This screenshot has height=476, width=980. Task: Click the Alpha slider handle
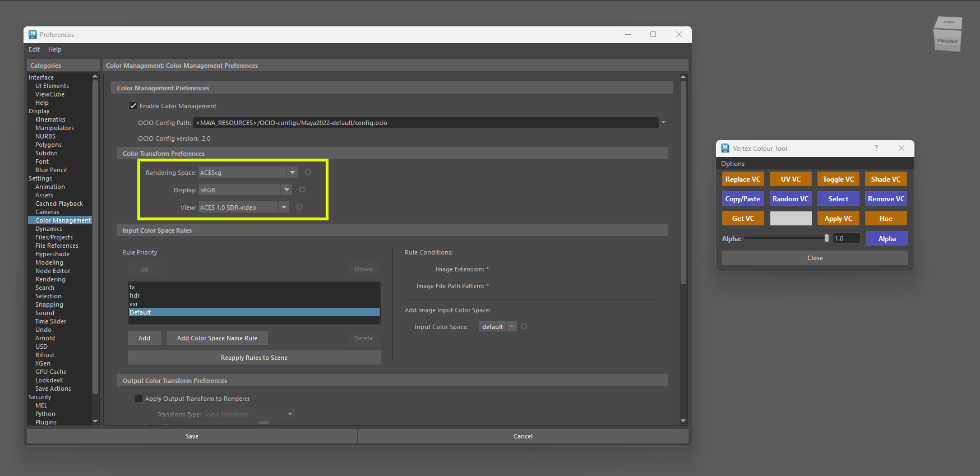(x=826, y=238)
